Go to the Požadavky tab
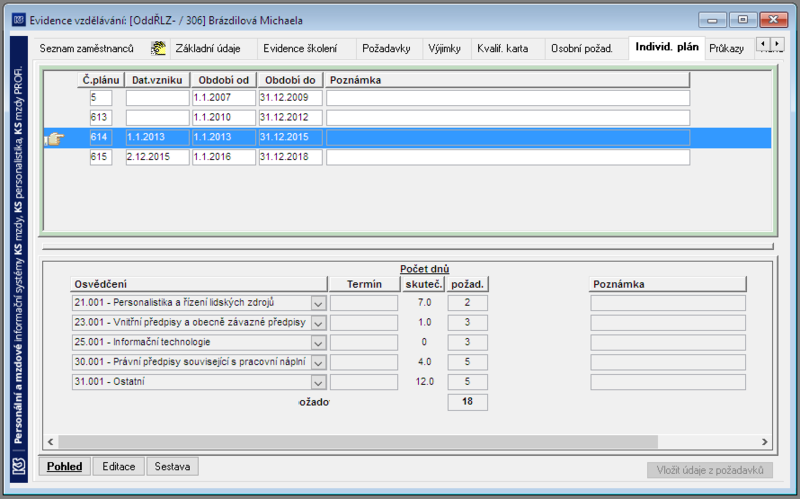This screenshot has height=499, width=800. point(386,48)
